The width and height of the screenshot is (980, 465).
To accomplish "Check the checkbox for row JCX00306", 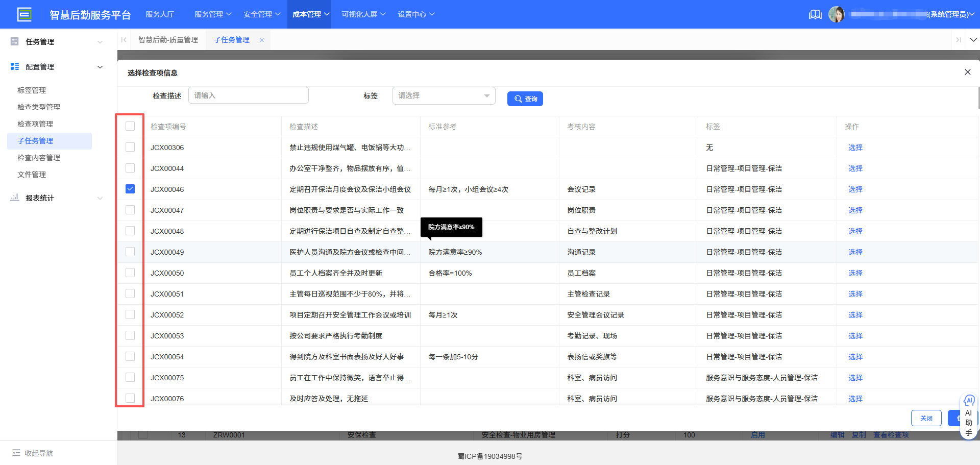I will (x=130, y=147).
